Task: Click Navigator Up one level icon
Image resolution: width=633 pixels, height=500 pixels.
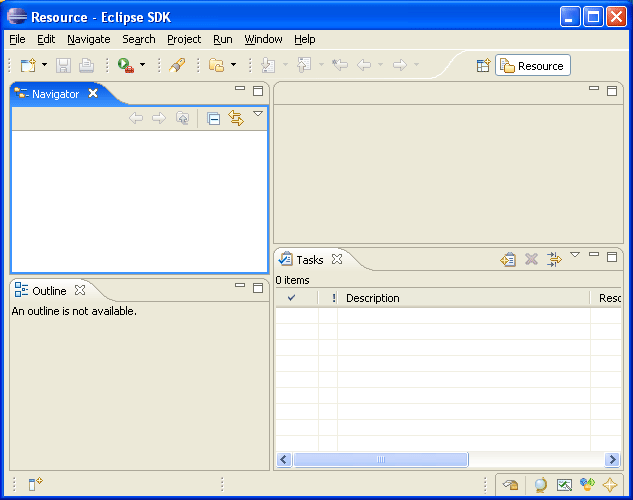Action: coord(182,118)
